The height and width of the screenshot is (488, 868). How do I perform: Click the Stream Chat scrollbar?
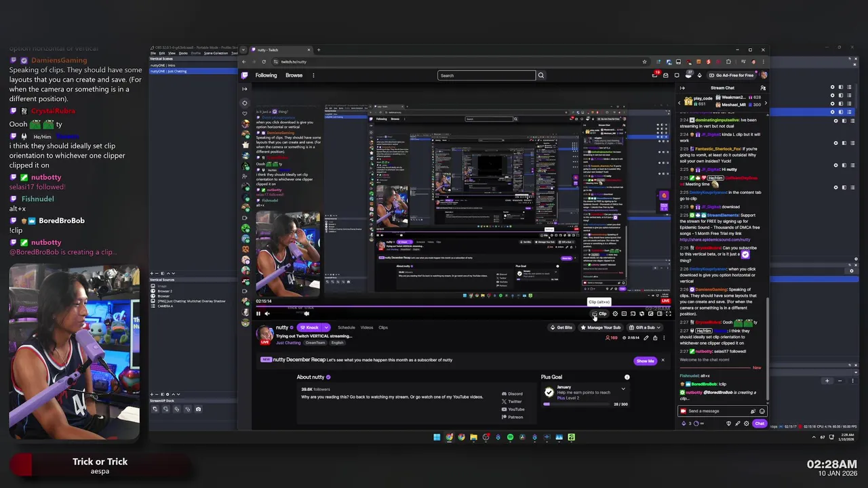768,348
